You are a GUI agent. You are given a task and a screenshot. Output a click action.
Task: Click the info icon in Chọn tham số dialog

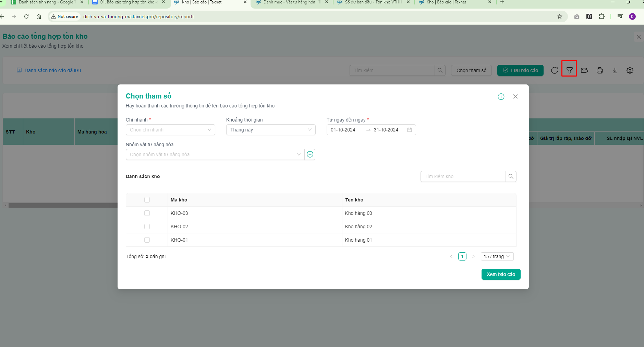tap(501, 96)
